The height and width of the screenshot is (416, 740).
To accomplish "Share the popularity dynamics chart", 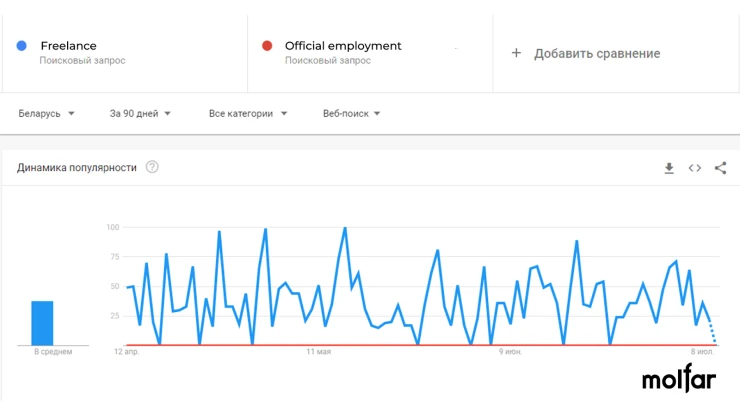I will (720, 168).
